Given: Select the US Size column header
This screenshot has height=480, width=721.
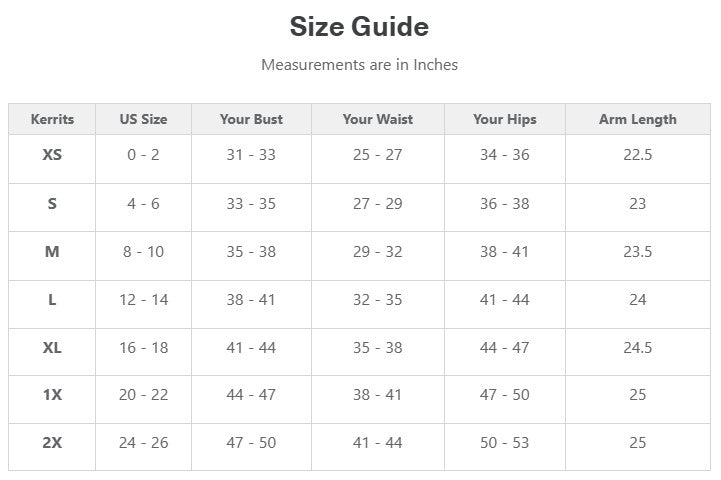Looking at the screenshot, I should [x=143, y=119].
